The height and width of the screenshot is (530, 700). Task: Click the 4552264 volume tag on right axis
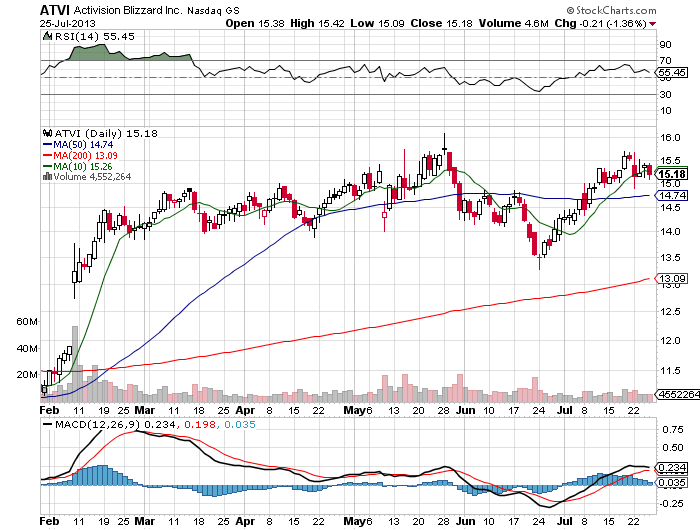point(677,394)
